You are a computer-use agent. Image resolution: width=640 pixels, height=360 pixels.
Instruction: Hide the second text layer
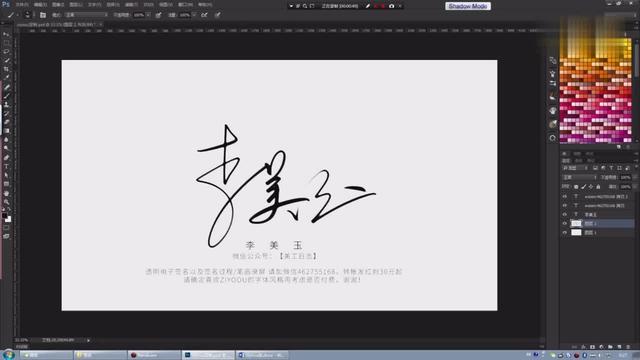(x=565, y=205)
